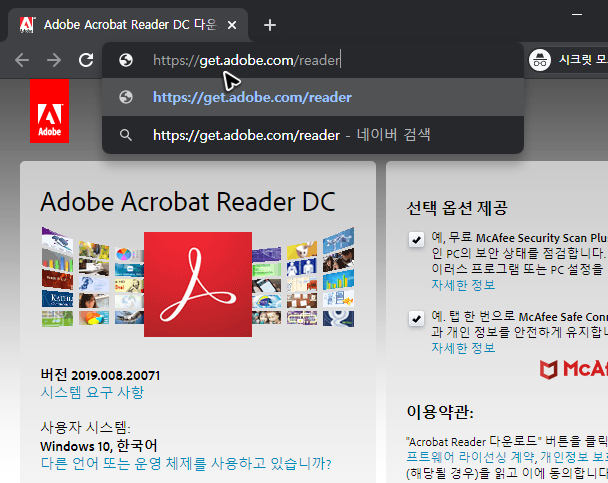Open the 시스템 요구 사항 link
The width and height of the screenshot is (608, 483).
point(92,392)
